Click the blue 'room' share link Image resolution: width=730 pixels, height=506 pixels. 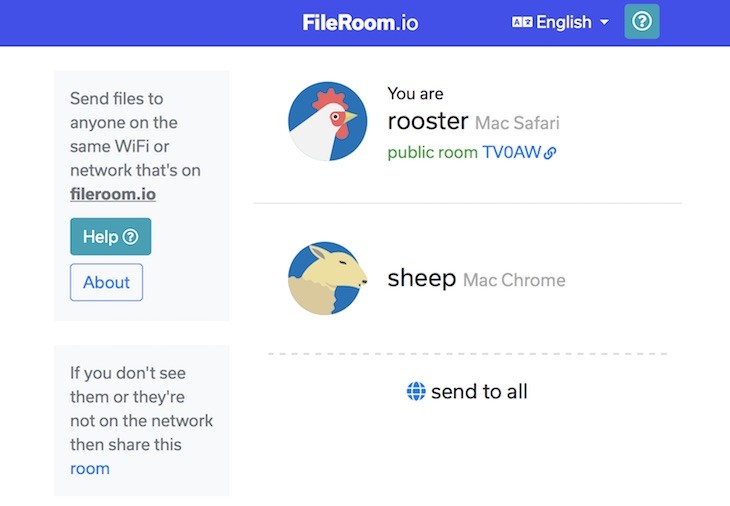click(x=90, y=468)
